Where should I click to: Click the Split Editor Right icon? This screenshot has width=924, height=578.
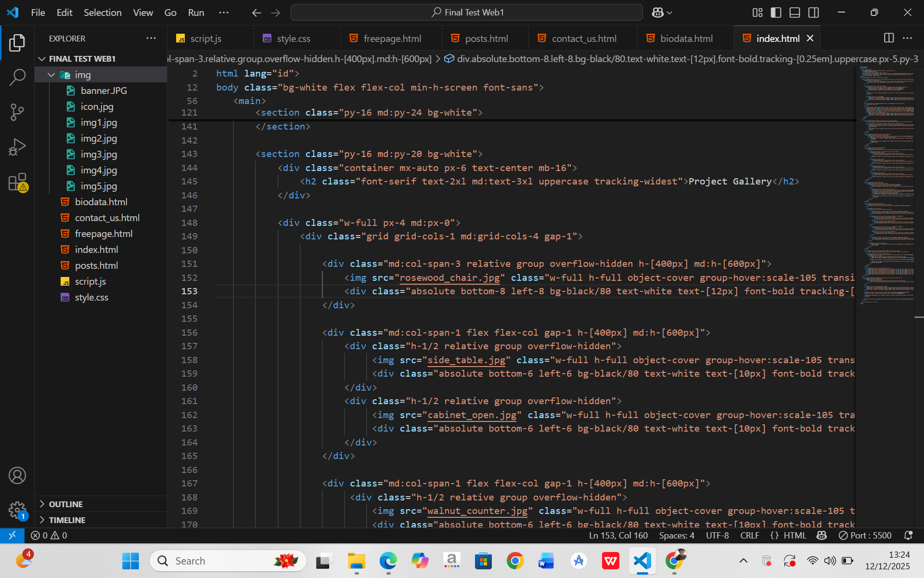[889, 38]
